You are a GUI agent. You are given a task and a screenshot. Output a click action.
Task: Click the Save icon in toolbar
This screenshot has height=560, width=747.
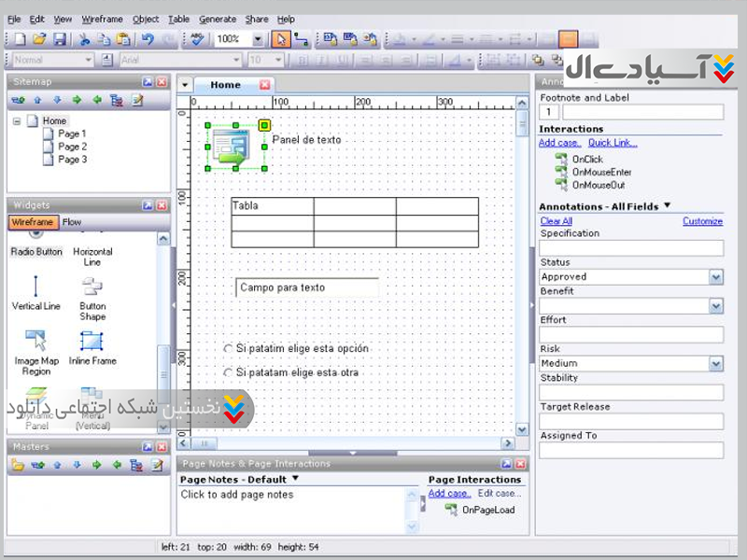[x=60, y=39]
